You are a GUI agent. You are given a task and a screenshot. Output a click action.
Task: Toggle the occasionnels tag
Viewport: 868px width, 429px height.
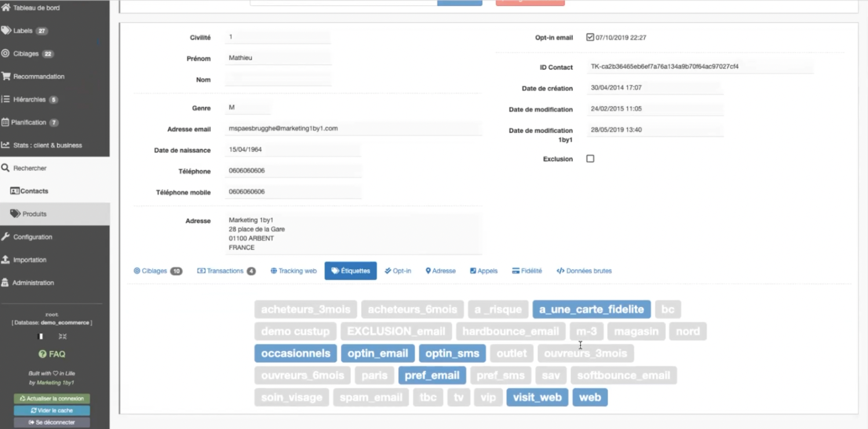[296, 353]
